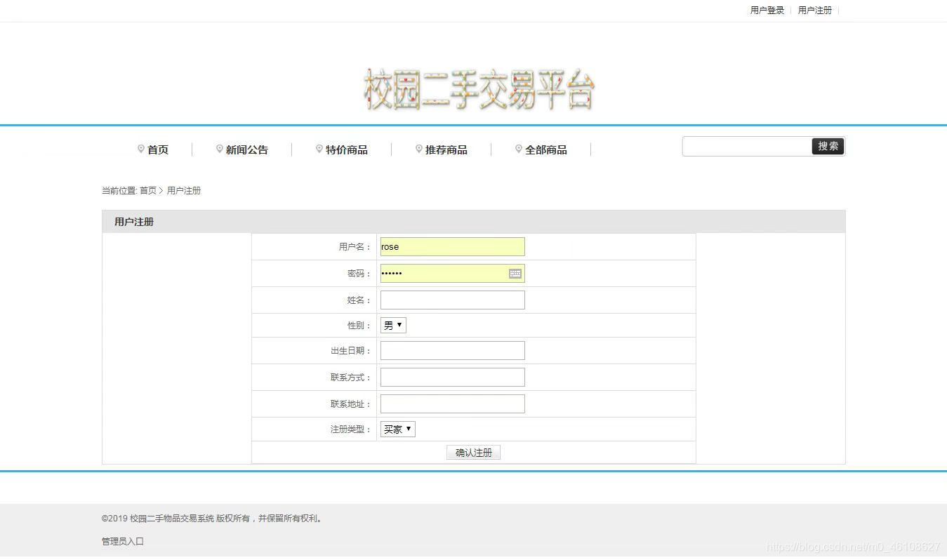This screenshot has width=947, height=560.
Task: Open the 注册类型 account type dropdown
Action: pyautogui.click(x=397, y=429)
